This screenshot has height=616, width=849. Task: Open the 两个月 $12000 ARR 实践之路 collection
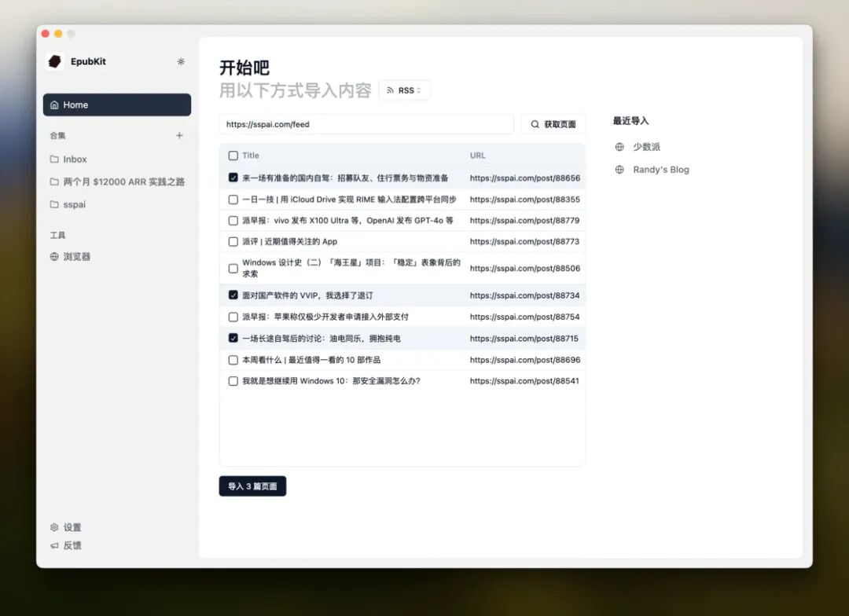(117, 181)
